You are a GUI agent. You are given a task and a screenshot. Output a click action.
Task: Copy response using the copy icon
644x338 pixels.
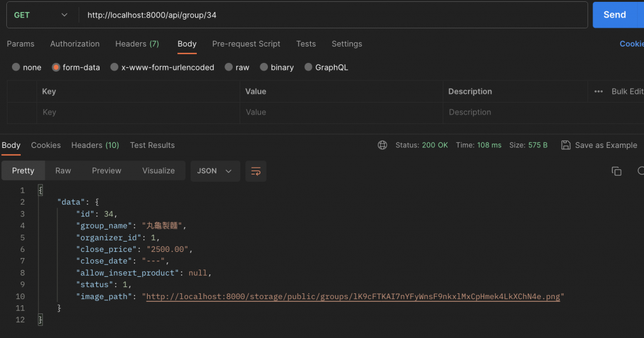click(616, 171)
